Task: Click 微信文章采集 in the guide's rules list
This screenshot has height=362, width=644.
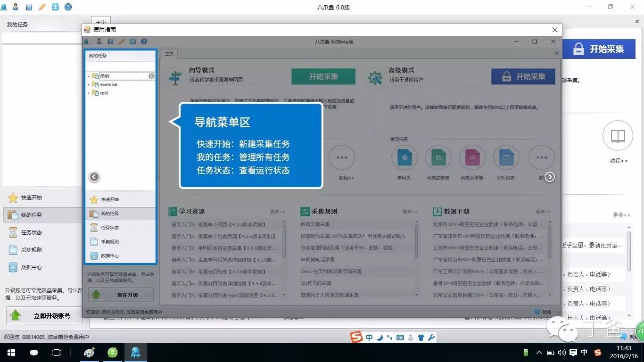Action: [315, 224]
